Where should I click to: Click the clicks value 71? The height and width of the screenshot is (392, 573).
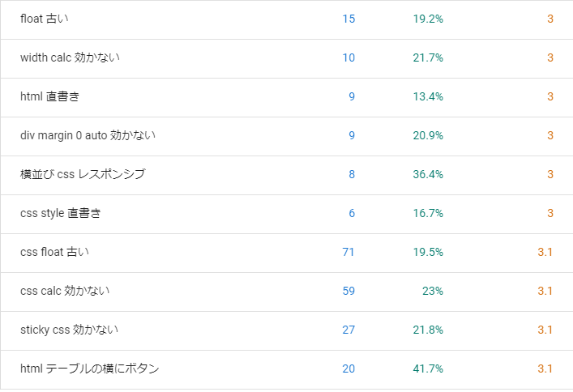click(x=349, y=252)
